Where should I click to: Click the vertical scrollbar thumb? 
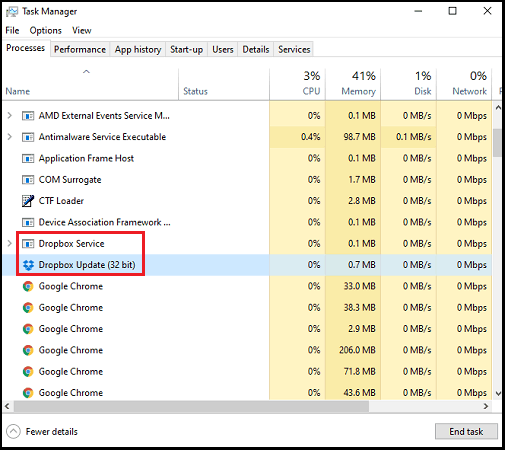[498, 143]
